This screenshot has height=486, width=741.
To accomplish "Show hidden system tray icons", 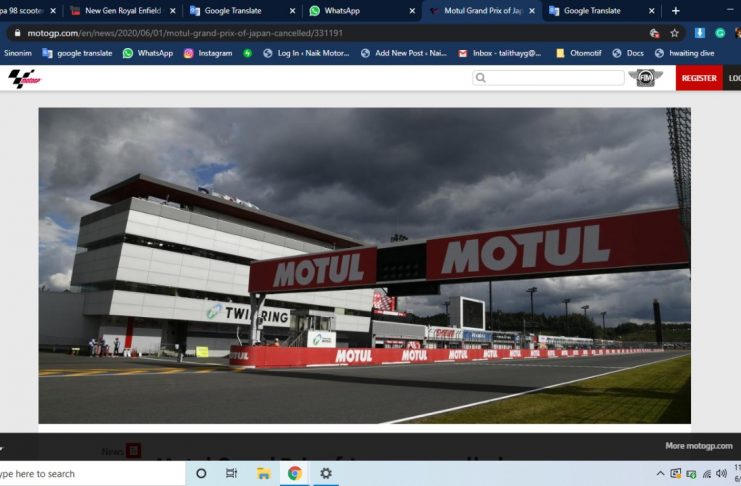I will 660,473.
